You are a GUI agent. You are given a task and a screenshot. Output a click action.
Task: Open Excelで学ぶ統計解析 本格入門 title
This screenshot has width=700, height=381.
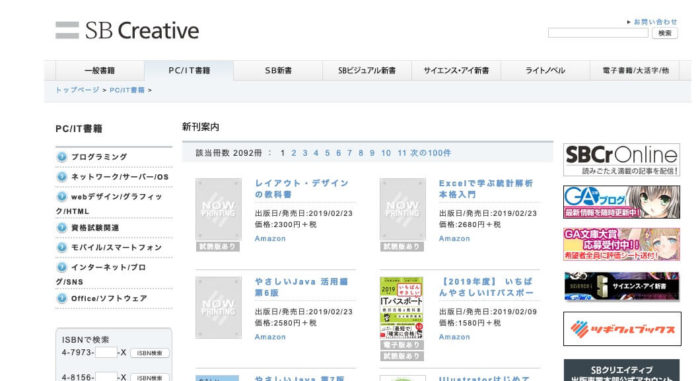[486, 188]
